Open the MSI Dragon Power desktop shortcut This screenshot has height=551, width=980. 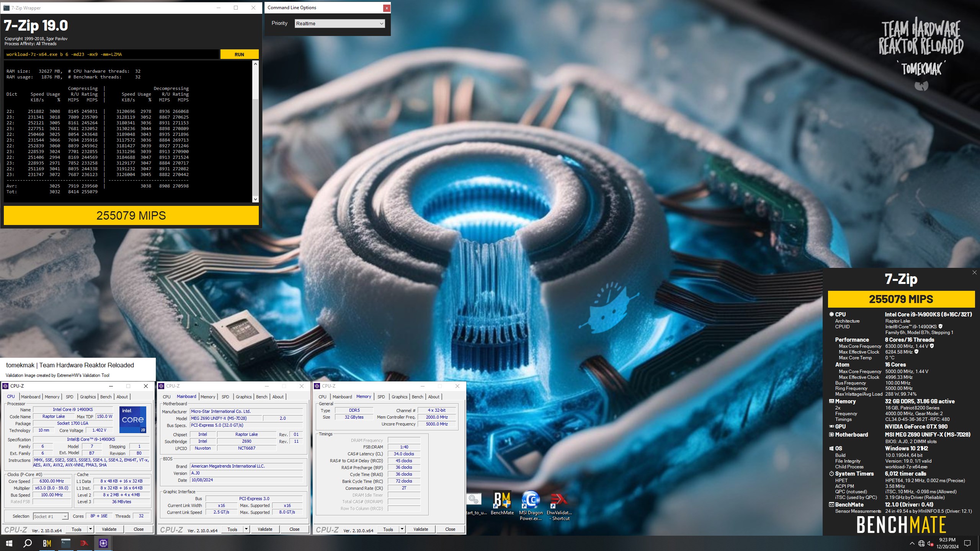[531, 505]
